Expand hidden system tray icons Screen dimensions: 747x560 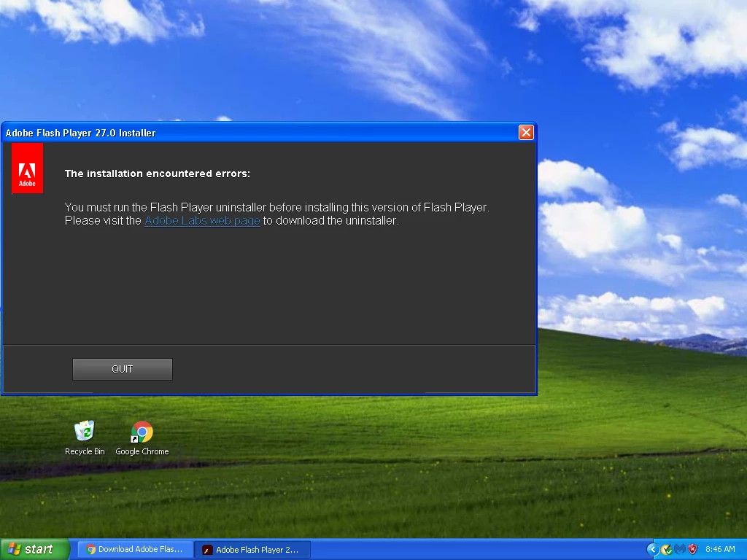(x=652, y=549)
